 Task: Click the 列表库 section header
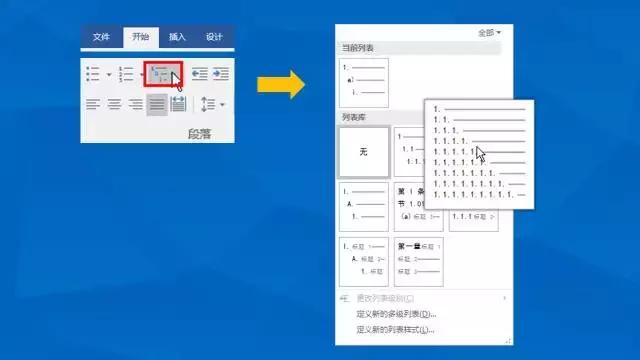[354, 118]
